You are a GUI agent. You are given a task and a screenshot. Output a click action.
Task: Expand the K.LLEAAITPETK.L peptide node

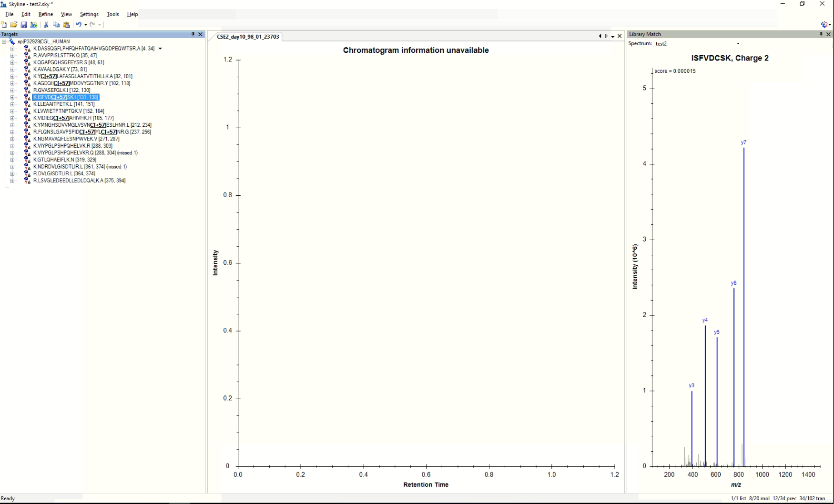12,104
